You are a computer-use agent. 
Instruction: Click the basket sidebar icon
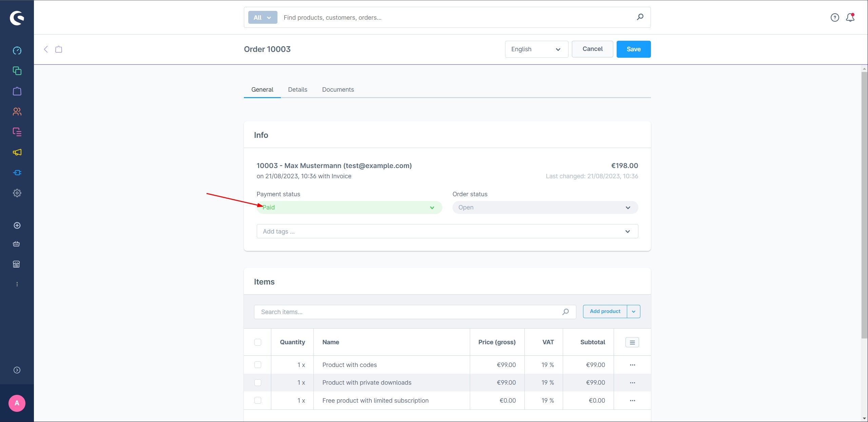coord(16,244)
